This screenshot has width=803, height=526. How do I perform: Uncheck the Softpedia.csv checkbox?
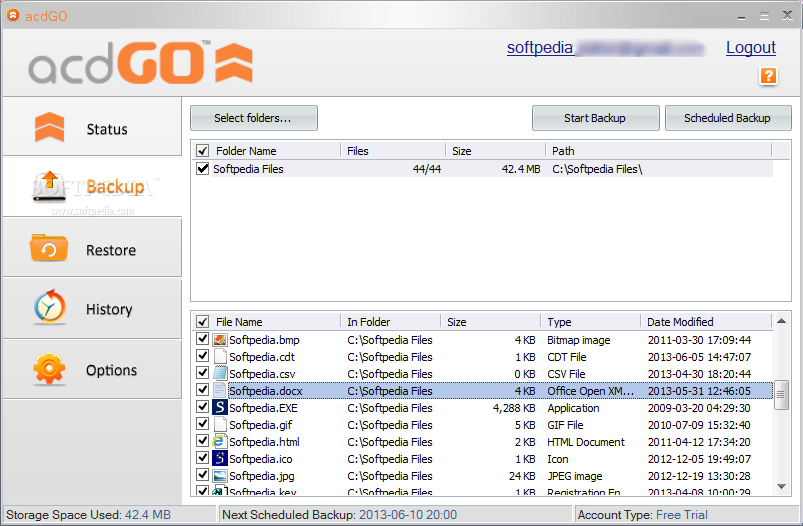tap(203, 372)
